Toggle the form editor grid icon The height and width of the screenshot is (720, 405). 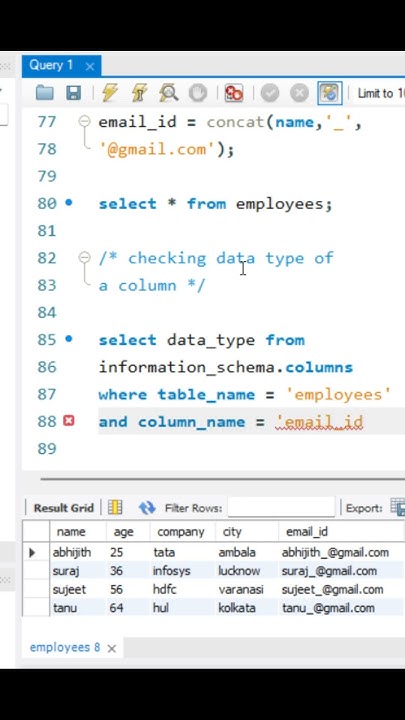[x=115, y=507]
